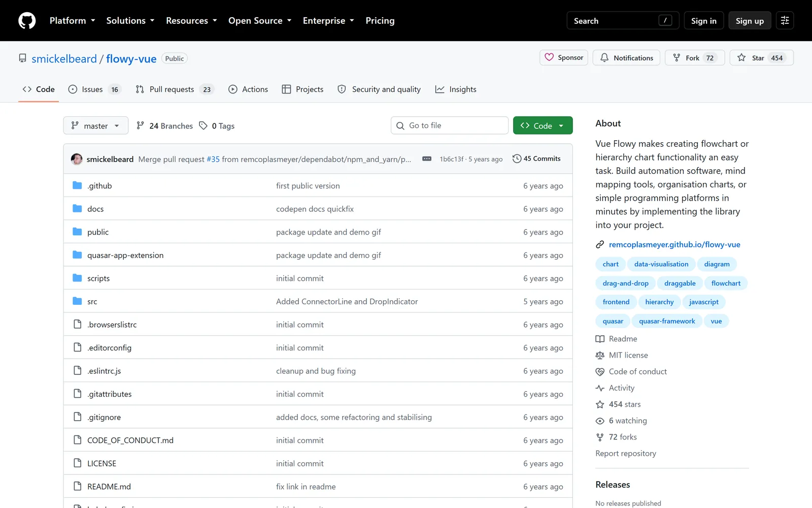
Task: Click the scales icon for MIT license
Action: (x=600, y=356)
